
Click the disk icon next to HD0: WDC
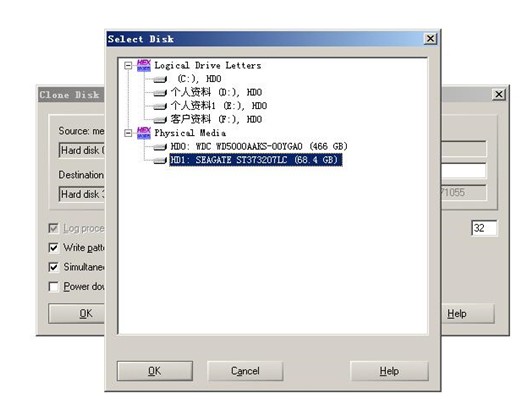click(160, 147)
